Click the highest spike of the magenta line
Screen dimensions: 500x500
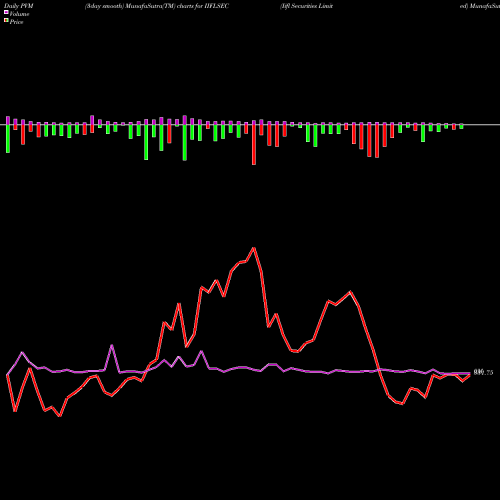[112, 346]
